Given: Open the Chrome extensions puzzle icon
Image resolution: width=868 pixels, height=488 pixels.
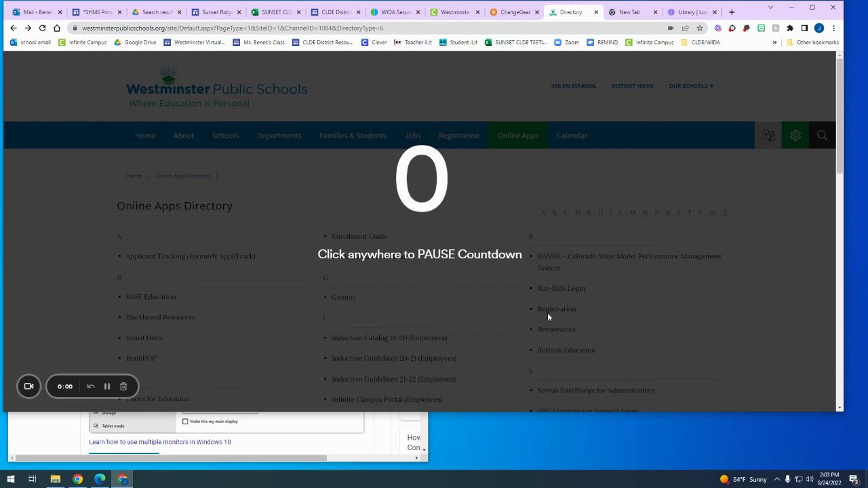Looking at the screenshot, I should [790, 28].
